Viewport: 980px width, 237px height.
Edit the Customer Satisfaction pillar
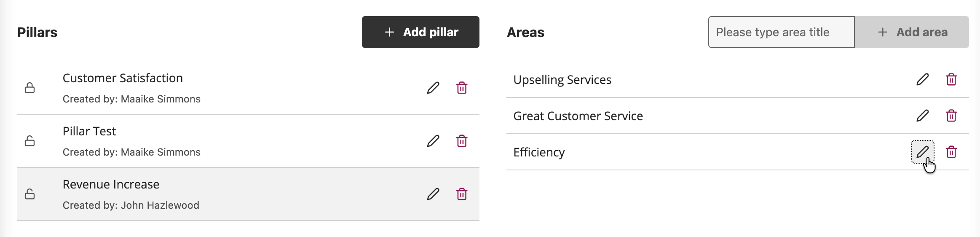(433, 88)
